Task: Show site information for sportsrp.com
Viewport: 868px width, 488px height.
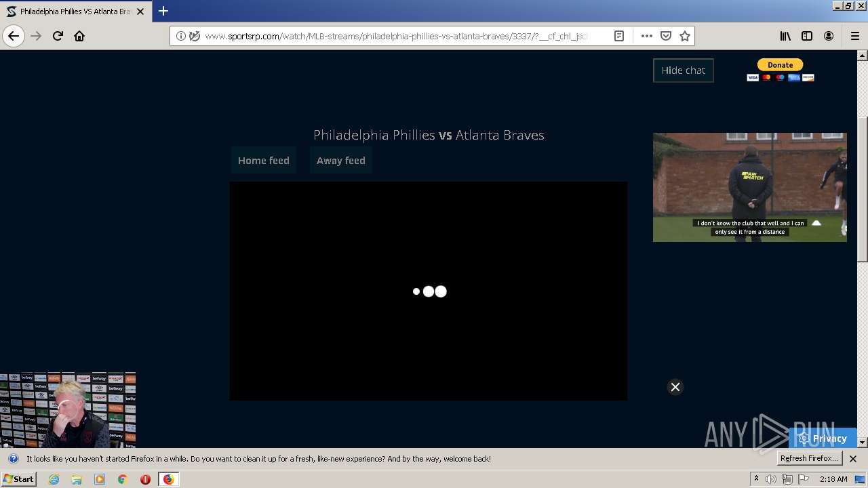Action: (180, 36)
